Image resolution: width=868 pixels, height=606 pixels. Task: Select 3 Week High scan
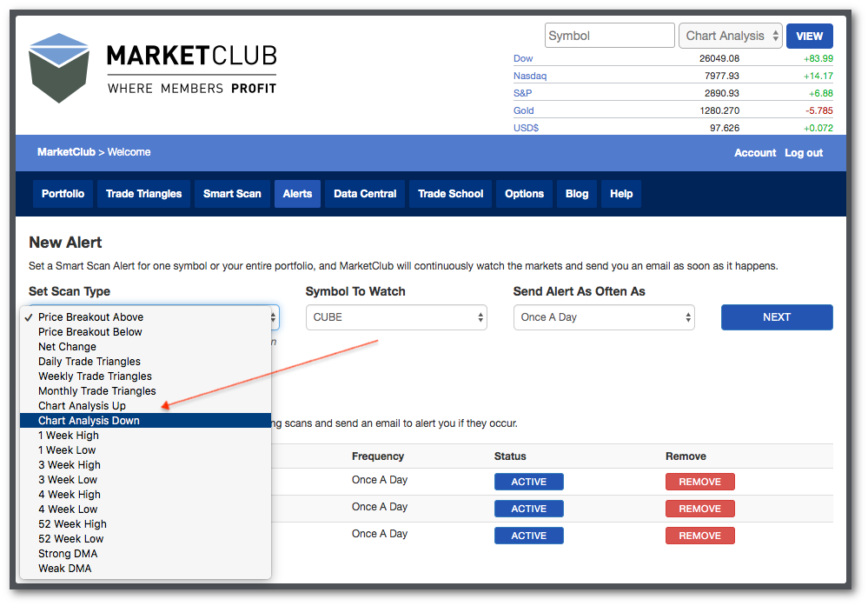click(x=146, y=465)
